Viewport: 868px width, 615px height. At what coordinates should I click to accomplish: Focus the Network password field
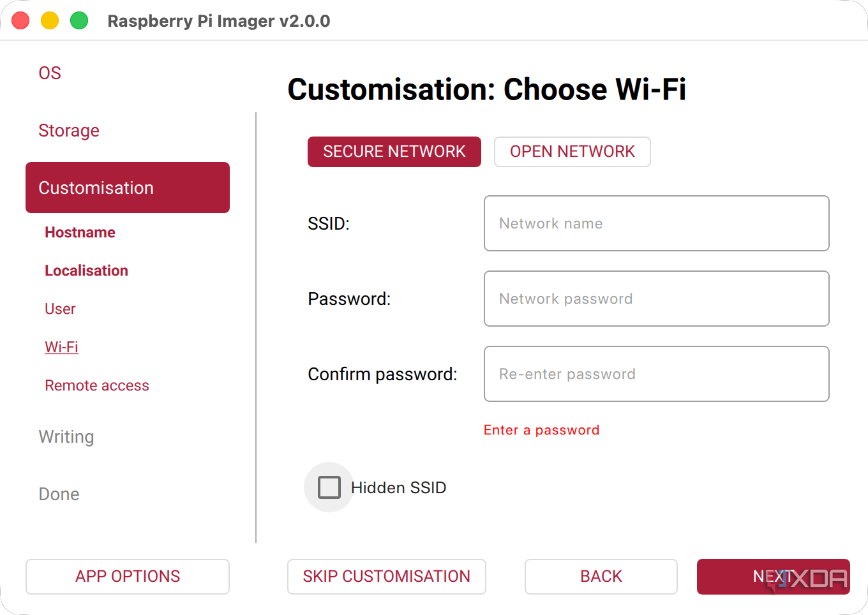(x=656, y=299)
